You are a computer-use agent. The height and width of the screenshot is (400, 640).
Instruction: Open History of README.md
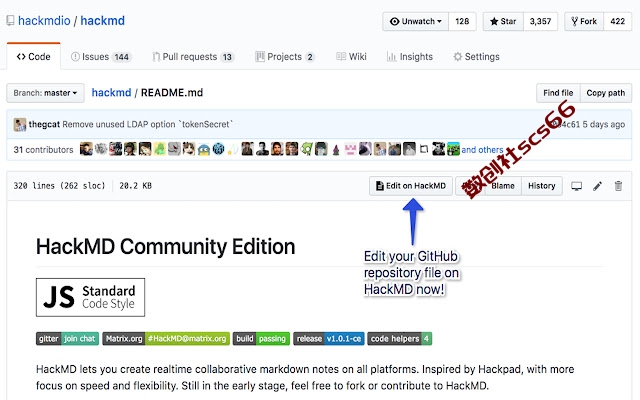point(542,186)
